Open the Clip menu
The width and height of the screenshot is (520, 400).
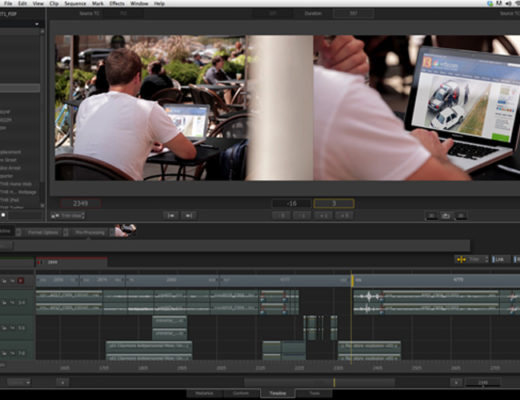click(x=54, y=3)
